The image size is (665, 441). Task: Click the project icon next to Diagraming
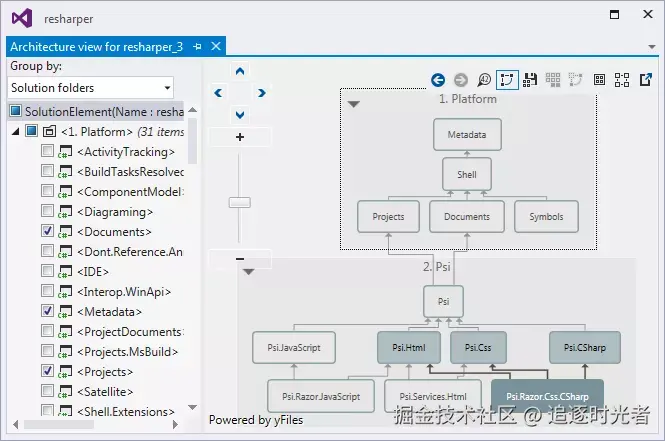click(65, 211)
